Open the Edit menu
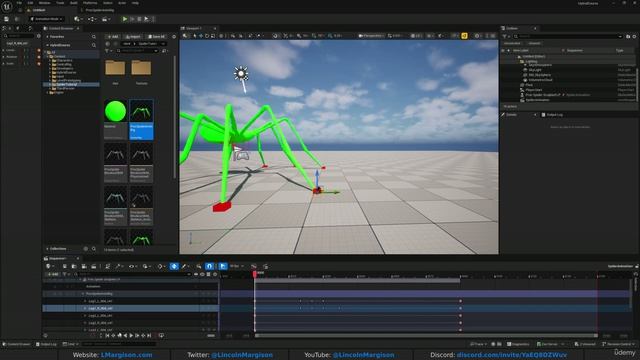The width and height of the screenshot is (640, 360). (30, 3)
